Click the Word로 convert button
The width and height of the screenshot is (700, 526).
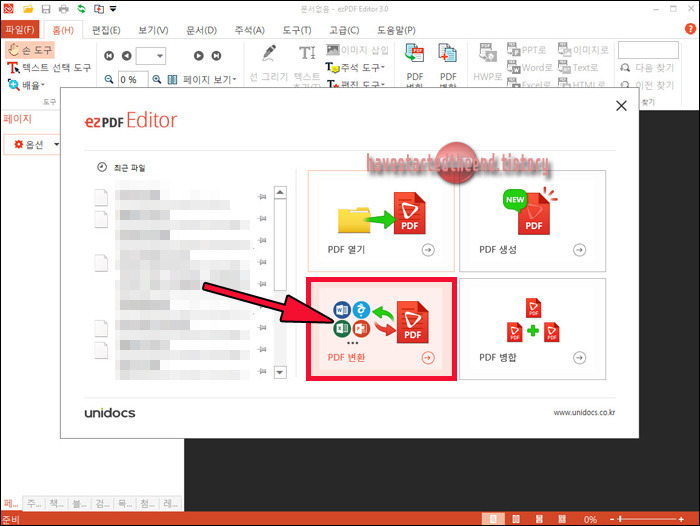click(530, 67)
